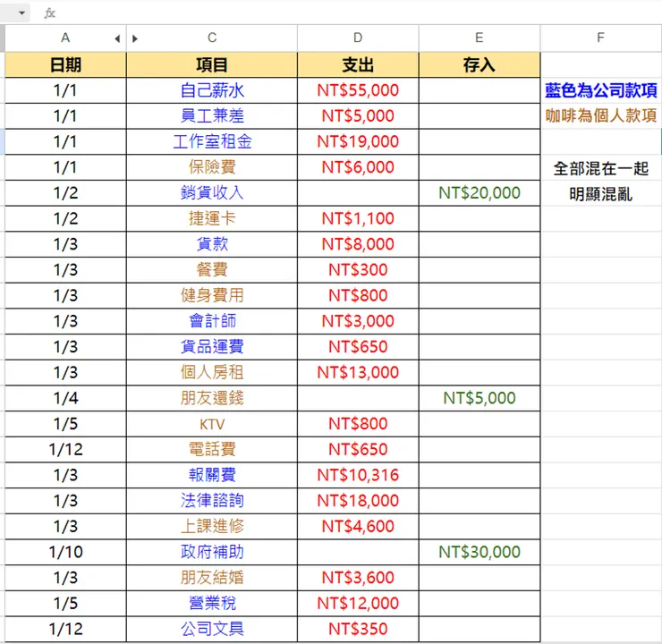Select the NT$18,000 cell
Screen dimensions: 662x644
pyautogui.click(x=358, y=501)
